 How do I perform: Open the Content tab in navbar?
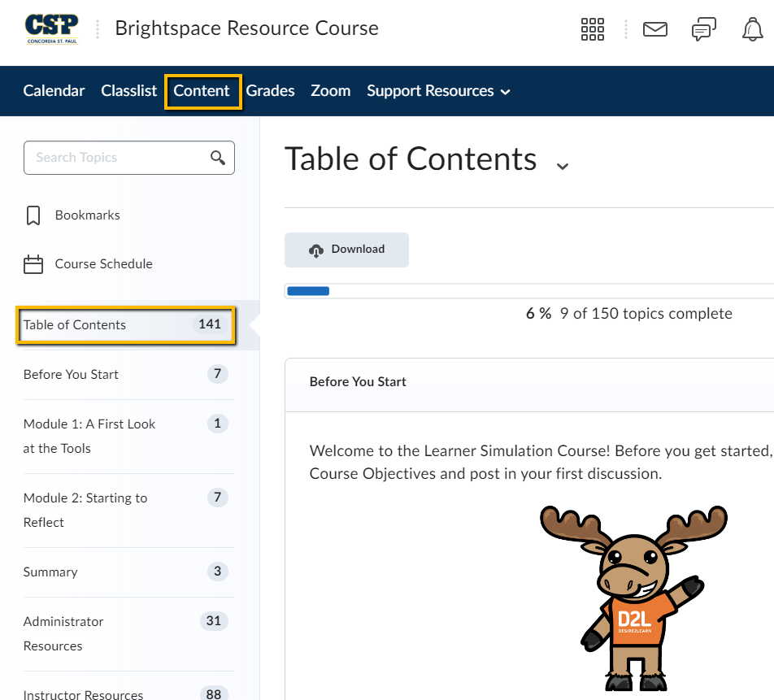pyautogui.click(x=202, y=91)
